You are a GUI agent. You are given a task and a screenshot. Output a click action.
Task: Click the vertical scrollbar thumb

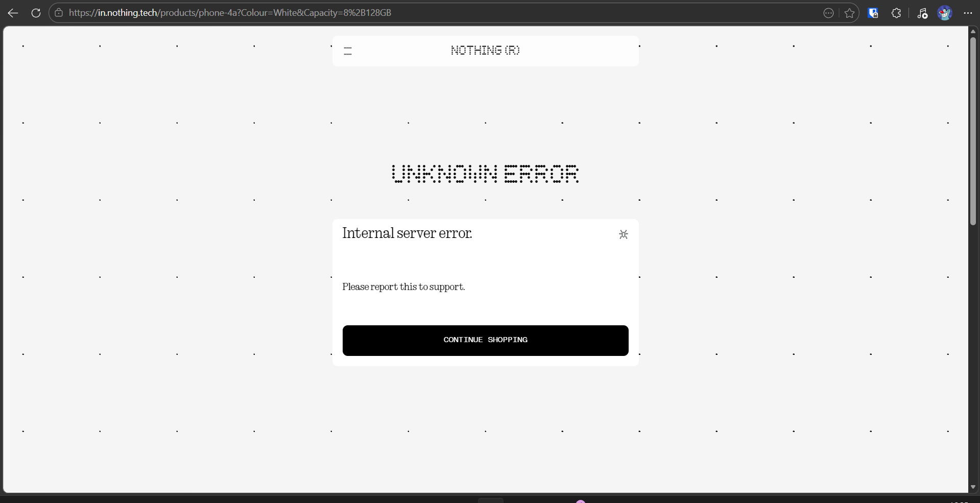[x=973, y=130]
